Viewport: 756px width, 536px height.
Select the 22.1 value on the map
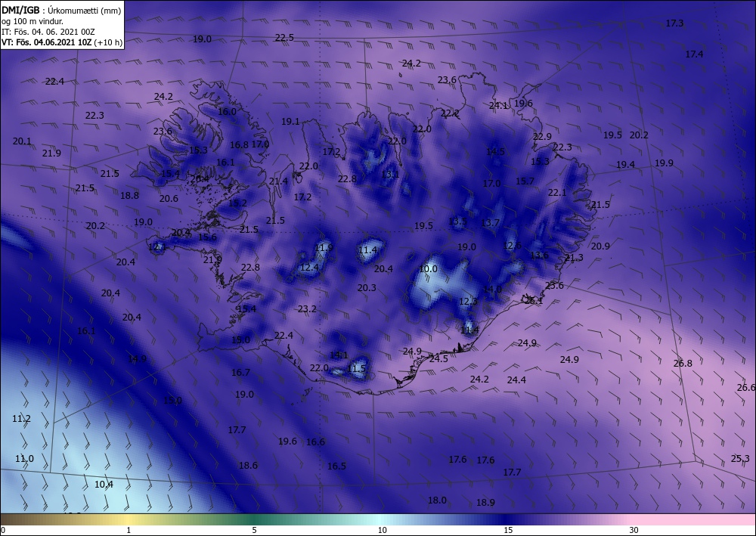557,192
